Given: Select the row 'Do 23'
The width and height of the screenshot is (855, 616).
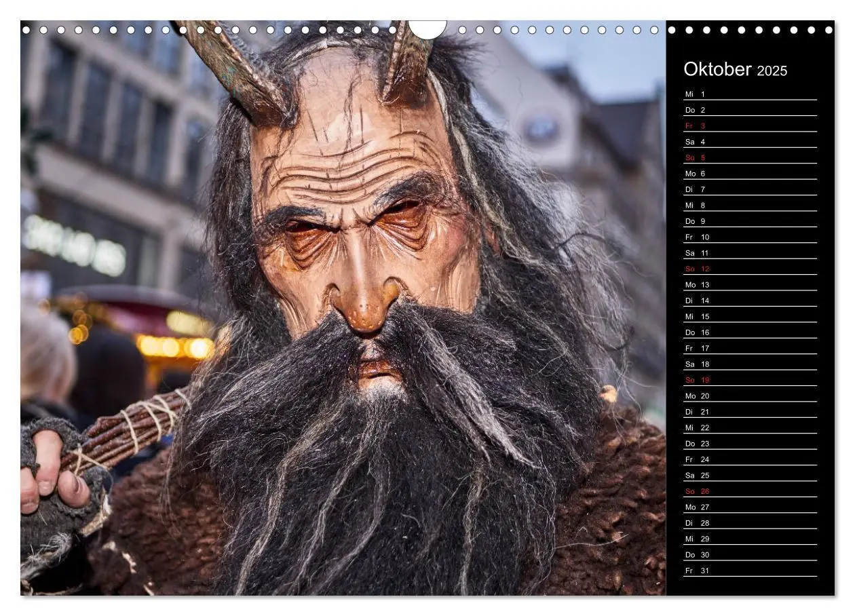Looking at the screenshot, I should (x=750, y=443).
